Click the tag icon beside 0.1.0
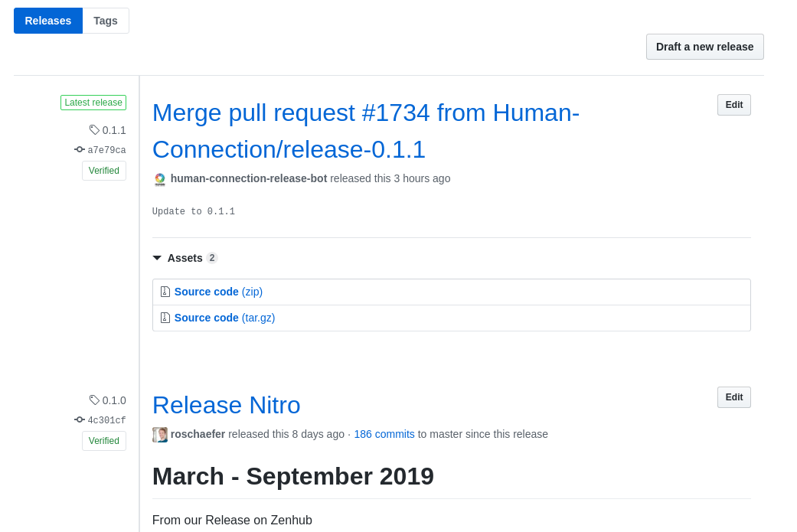This screenshot has width=797, height=532. (x=93, y=400)
